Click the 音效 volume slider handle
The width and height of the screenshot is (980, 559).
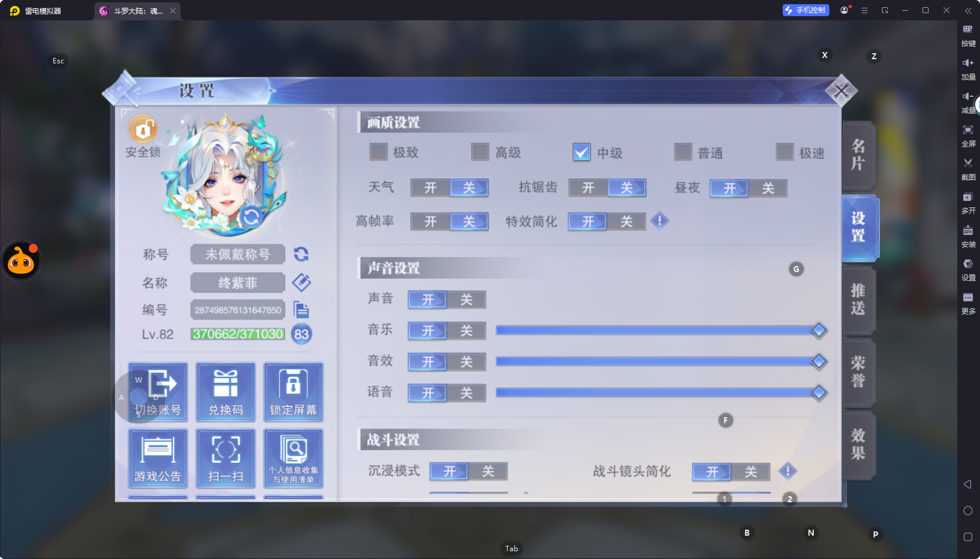point(818,361)
